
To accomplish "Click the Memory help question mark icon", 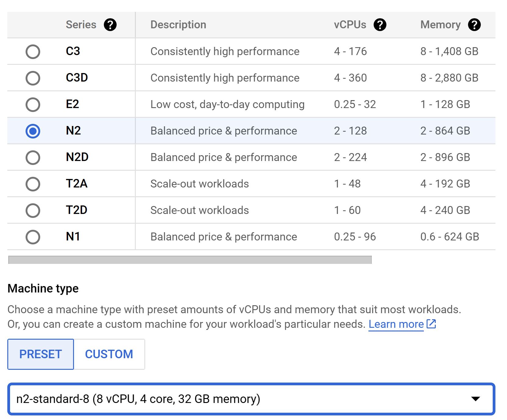I will tap(474, 25).
